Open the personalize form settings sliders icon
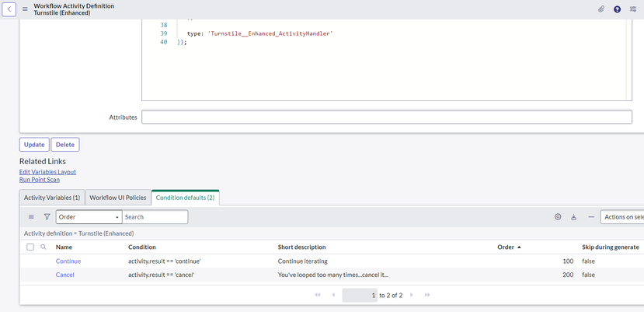Screen dimensions: 644x312 coord(633,9)
